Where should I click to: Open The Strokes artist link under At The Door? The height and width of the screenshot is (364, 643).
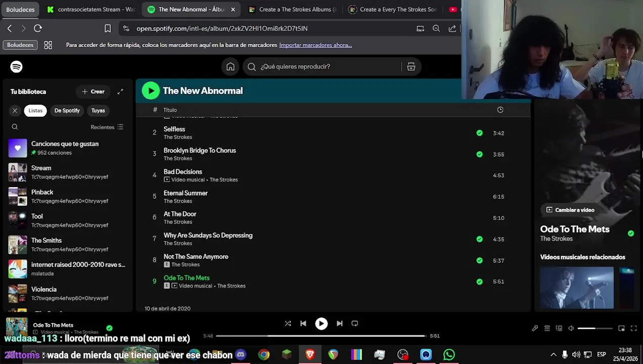178,222
